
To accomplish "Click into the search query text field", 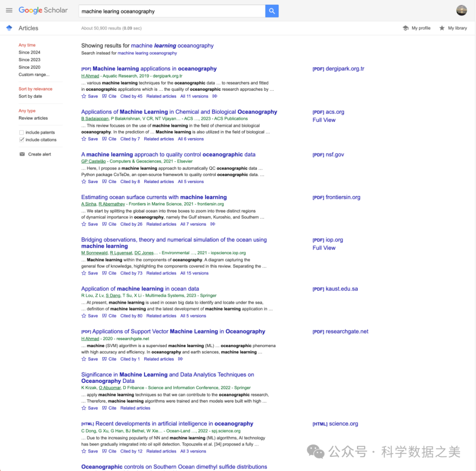I will tap(171, 11).
